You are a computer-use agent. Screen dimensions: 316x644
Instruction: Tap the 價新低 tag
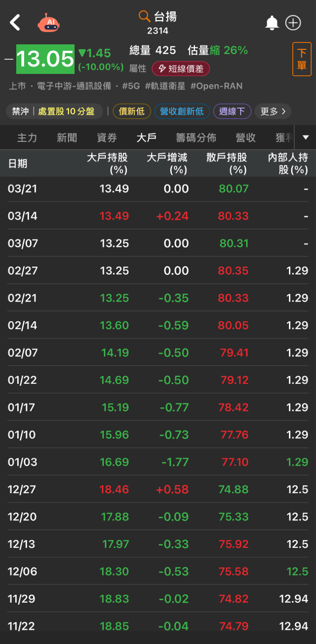coord(131,111)
